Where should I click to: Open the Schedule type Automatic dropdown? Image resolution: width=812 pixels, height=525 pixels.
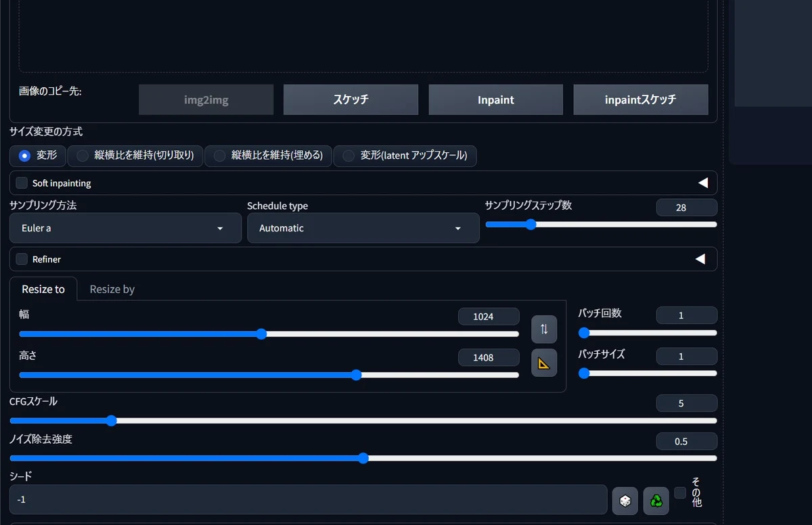tap(363, 228)
